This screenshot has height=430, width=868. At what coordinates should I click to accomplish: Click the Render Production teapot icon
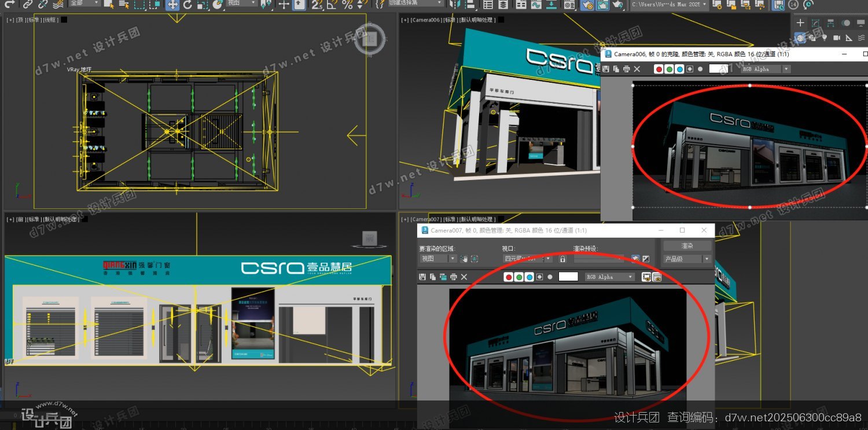pos(618,4)
